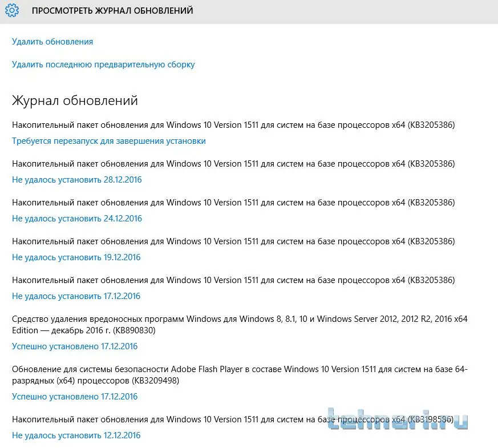498x448 pixels.
Task: Open 'Не удалось установить 24.12.2016' details
Action: pyautogui.click(x=77, y=219)
